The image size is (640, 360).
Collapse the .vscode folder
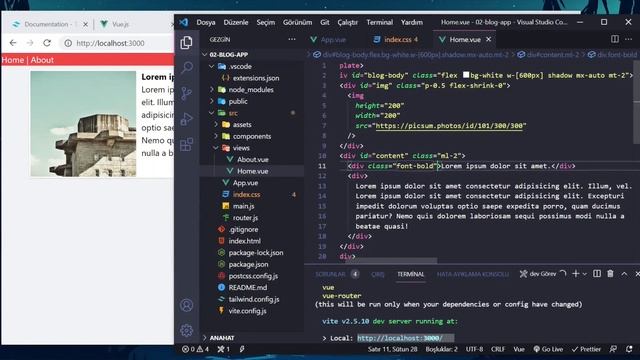point(211,66)
